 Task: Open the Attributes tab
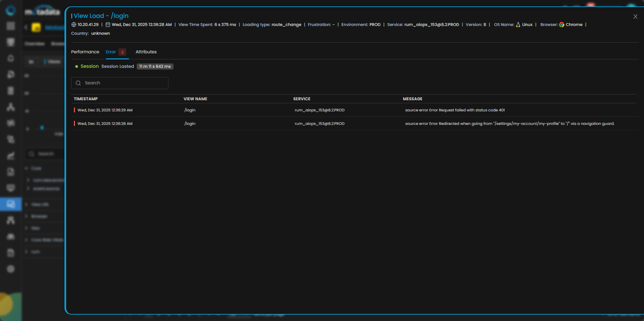146,52
